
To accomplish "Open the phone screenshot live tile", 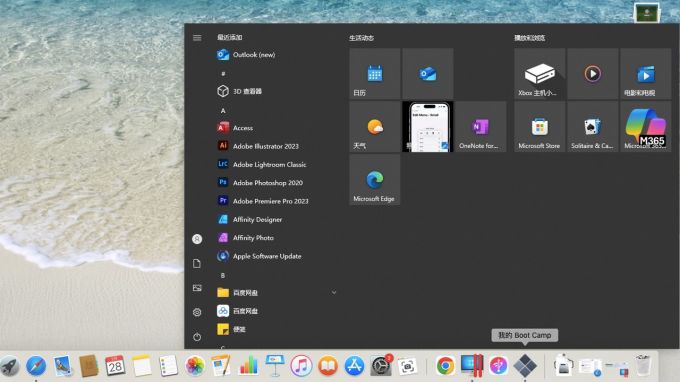I will (428, 127).
